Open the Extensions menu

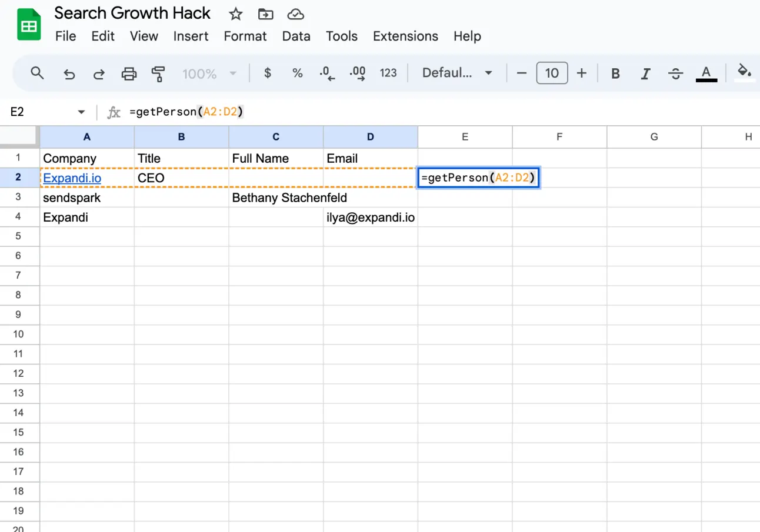pos(405,36)
